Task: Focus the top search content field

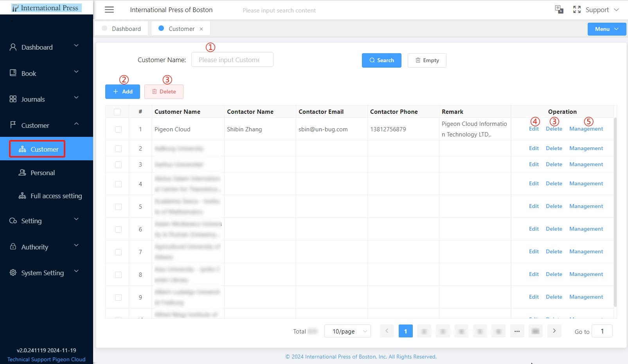Action: tap(279, 10)
